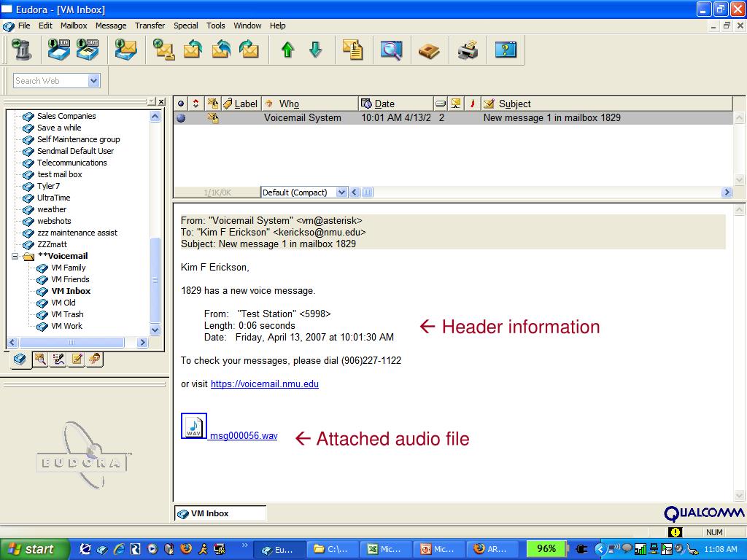This screenshot has height=560, width=747.
Task: Select the VM Family mailbox
Action: pyautogui.click(x=68, y=268)
